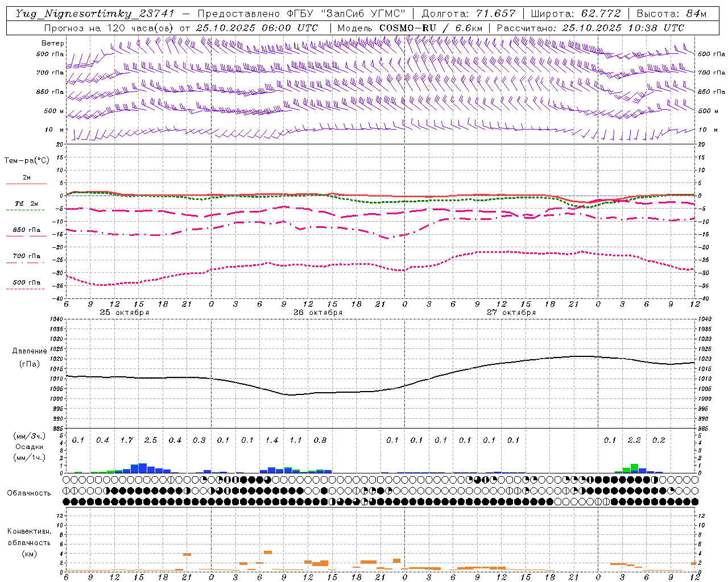Click the (мм/1ч.) unit label
Viewport: 728px width, 582px height.
pos(29,458)
